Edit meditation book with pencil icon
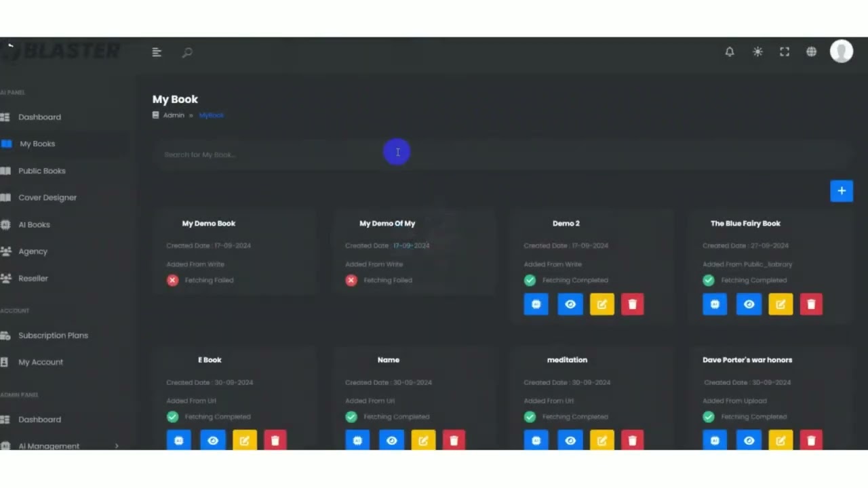The width and height of the screenshot is (868, 488). tap(602, 440)
